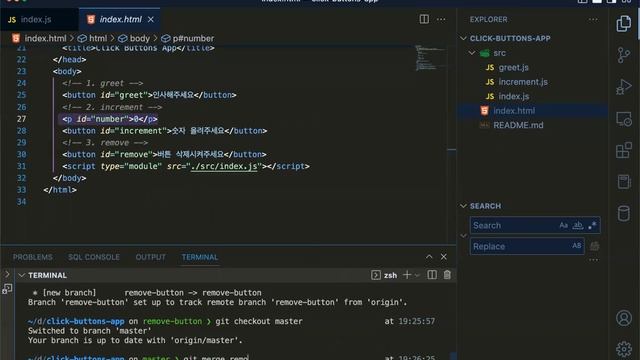Image resolution: width=640 pixels, height=360 pixels.
Task: Open the Extensions view
Action: point(624,150)
